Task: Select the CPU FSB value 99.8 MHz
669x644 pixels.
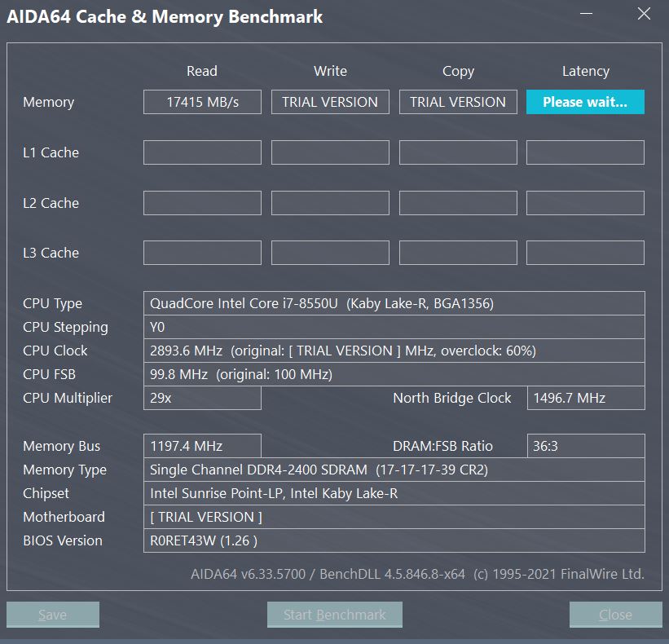Action: pyautogui.click(x=394, y=374)
